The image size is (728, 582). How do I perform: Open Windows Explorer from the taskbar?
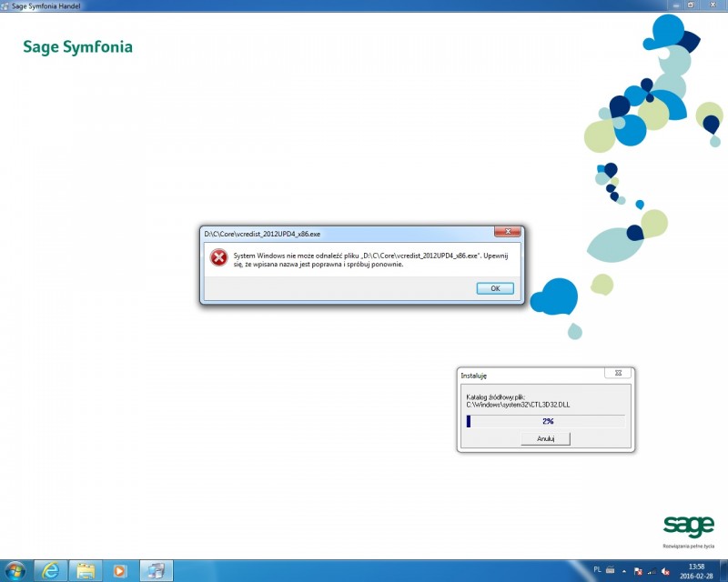[86, 570]
